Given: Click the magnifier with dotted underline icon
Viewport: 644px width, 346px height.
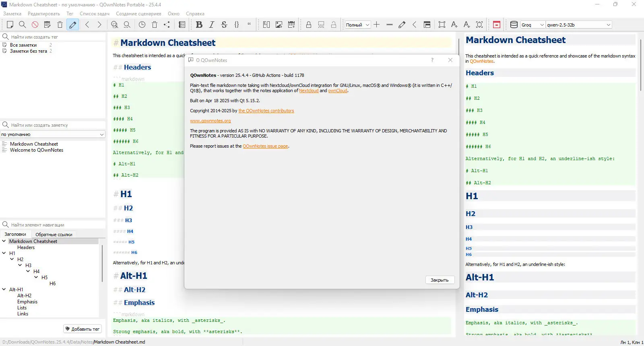Looking at the screenshot, I should pos(127,25).
